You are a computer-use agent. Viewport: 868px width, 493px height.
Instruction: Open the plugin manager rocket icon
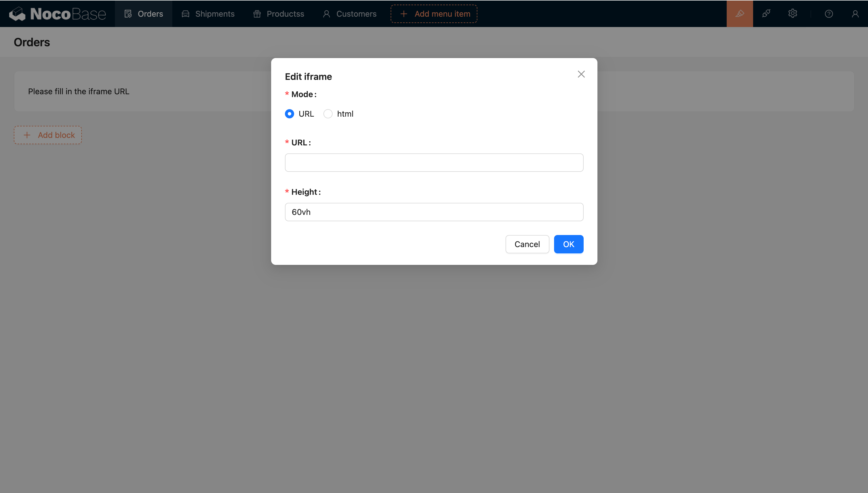point(766,14)
